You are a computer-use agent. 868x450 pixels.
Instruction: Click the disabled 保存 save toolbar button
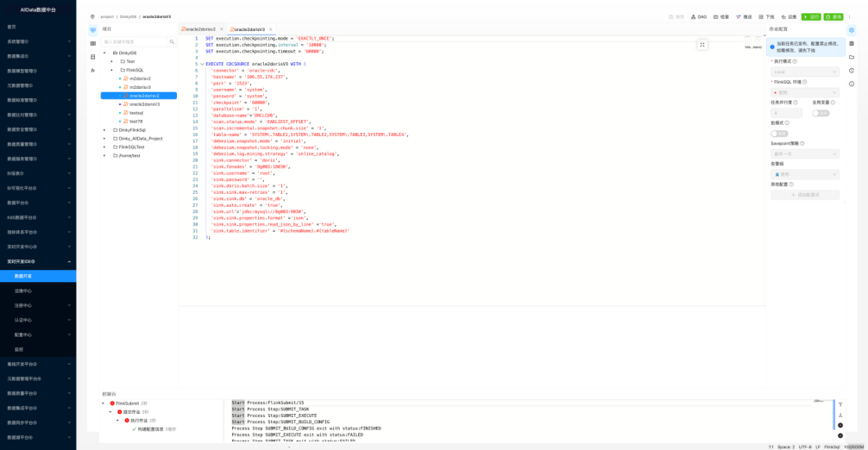676,16
